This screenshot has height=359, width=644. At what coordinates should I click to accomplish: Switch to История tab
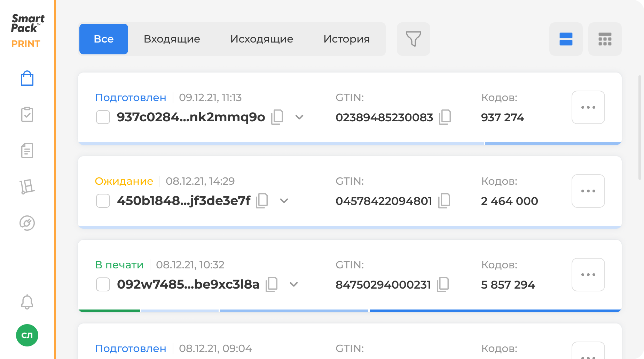click(x=347, y=39)
